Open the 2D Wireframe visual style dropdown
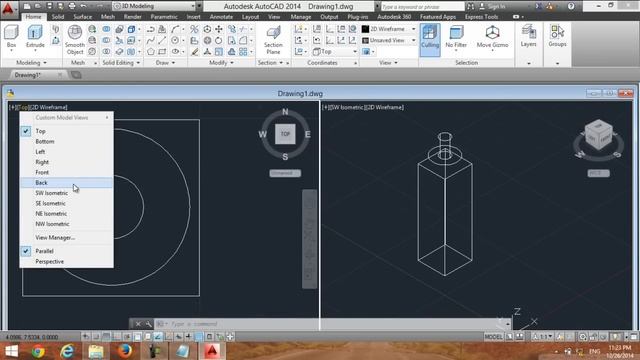 tap(389, 29)
